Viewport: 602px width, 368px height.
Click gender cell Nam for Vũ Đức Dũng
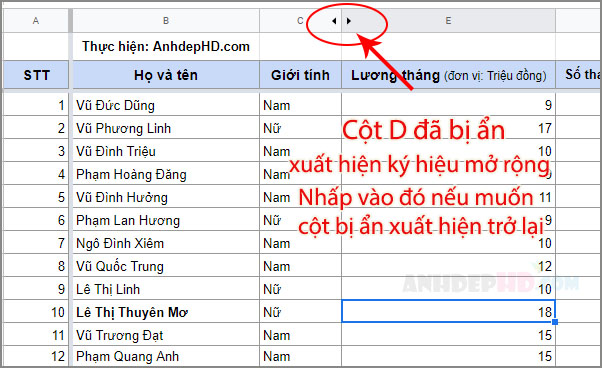300,105
